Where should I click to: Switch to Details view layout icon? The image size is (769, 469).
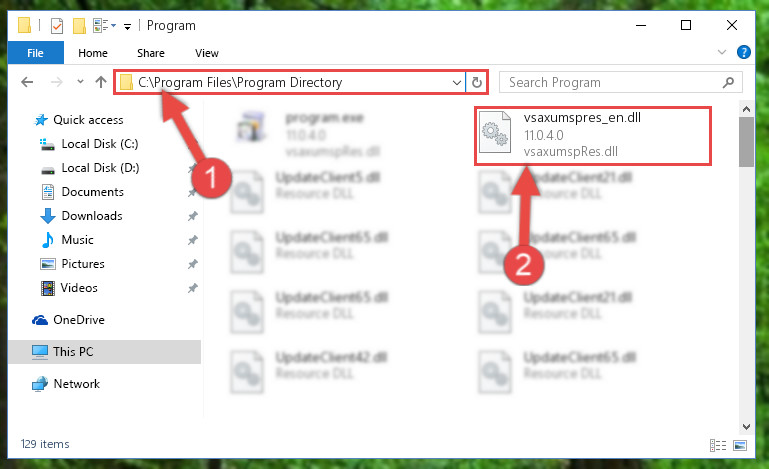coord(718,445)
